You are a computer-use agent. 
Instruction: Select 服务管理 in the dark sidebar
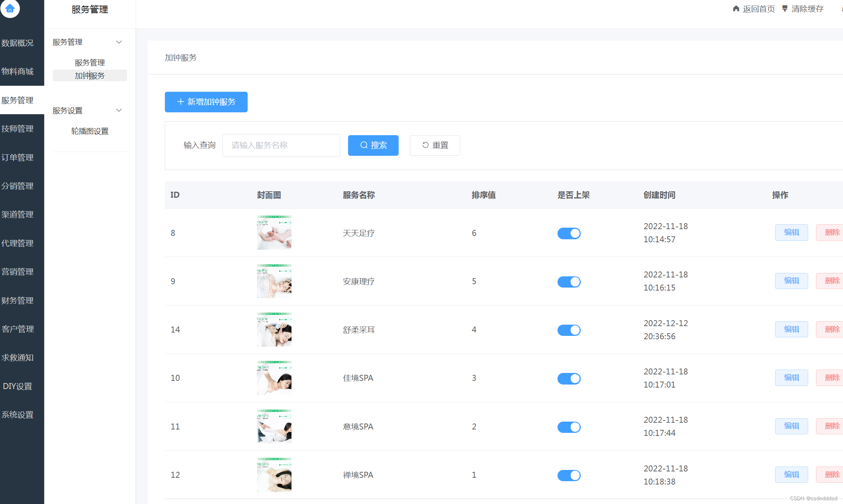(x=17, y=100)
